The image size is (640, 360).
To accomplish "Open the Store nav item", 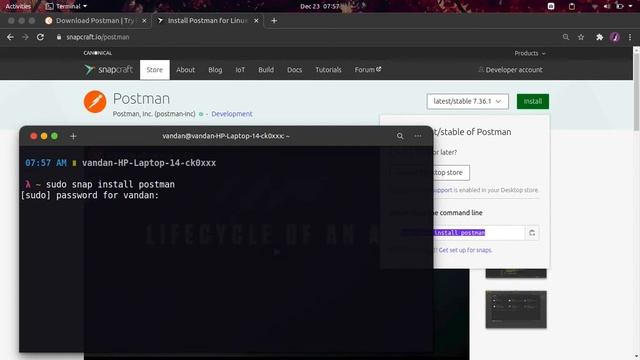I will pyautogui.click(x=155, y=70).
